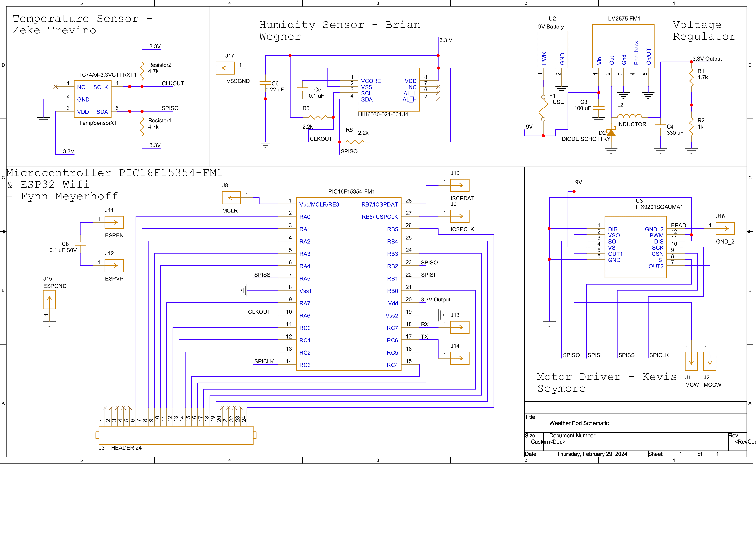Click the J3 HEADER 24 connector body
This screenshot has height=535, width=756.
coord(176,435)
